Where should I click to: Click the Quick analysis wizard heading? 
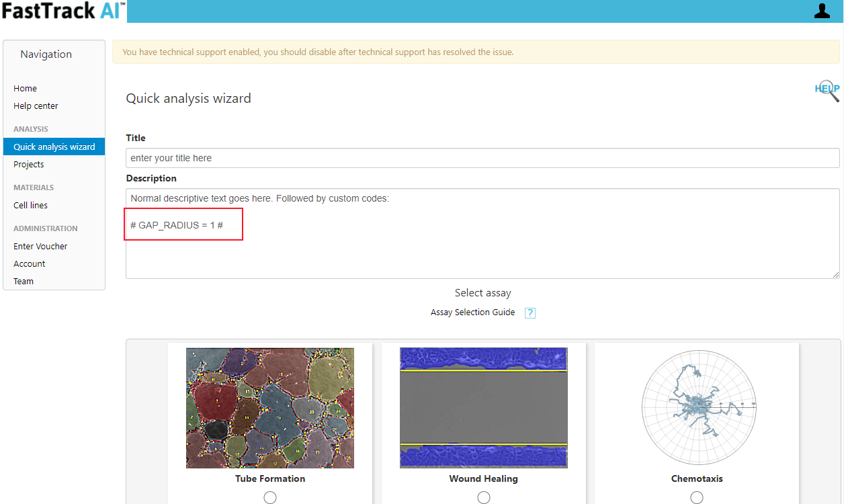click(x=188, y=98)
